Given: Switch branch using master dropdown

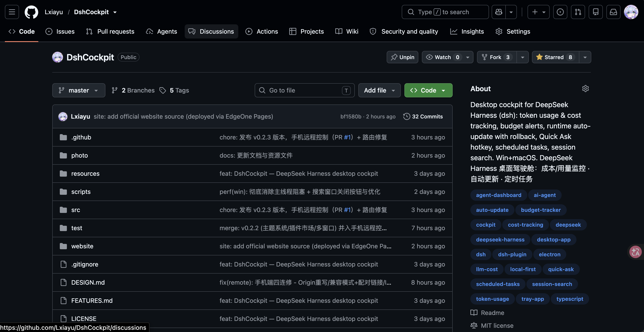Looking at the screenshot, I should (x=78, y=90).
